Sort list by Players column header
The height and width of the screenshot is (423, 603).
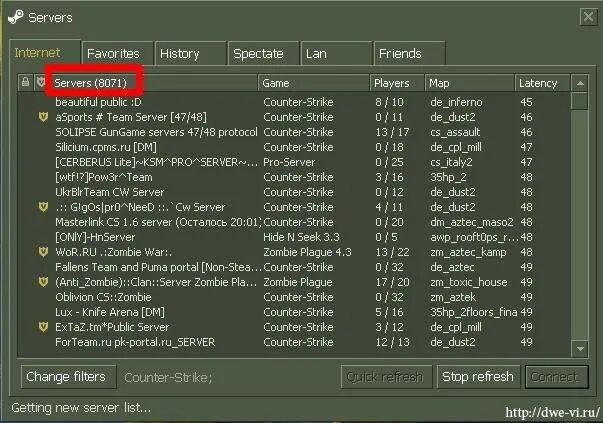397,83
